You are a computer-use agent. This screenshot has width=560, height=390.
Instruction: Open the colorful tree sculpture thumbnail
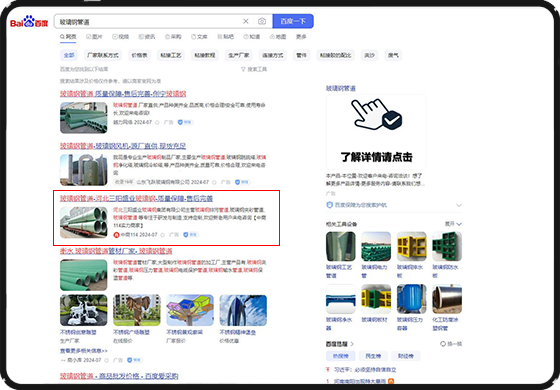pyautogui.click(x=190, y=310)
